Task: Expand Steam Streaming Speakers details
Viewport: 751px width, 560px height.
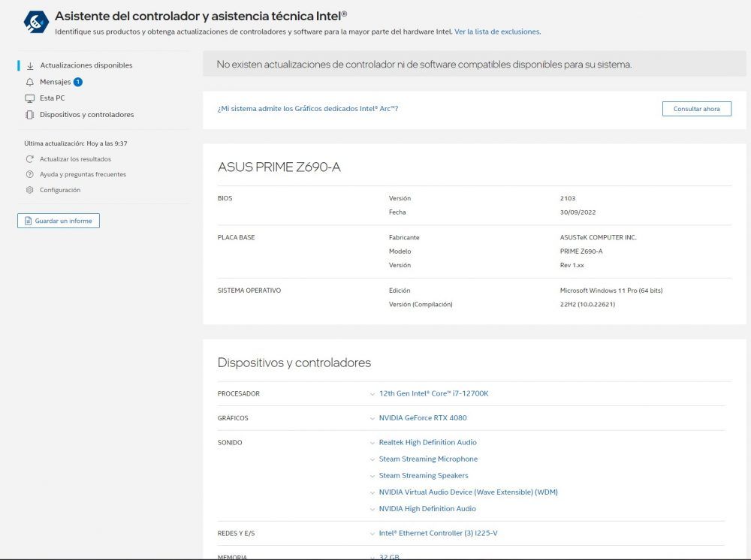Action: tap(423, 476)
